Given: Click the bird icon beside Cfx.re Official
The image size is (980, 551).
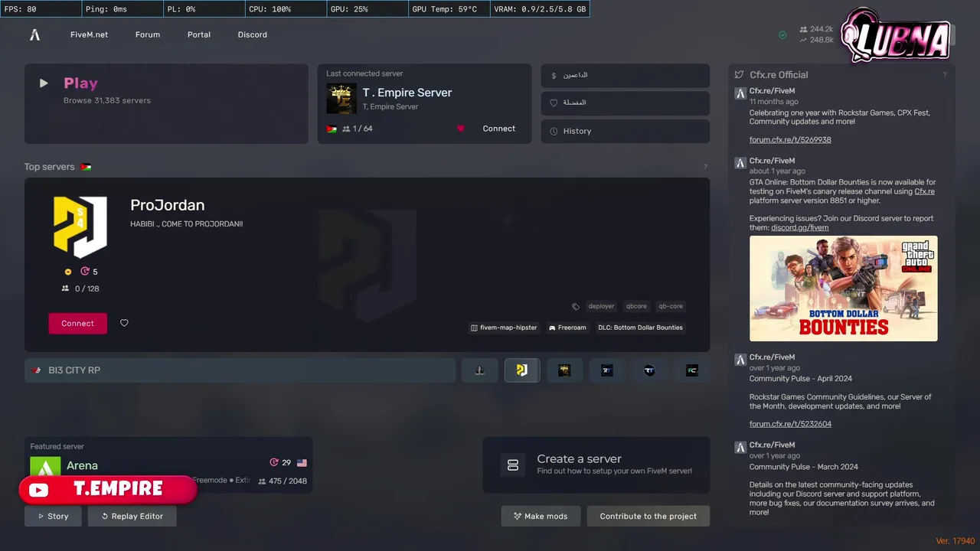Looking at the screenshot, I should [x=739, y=75].
